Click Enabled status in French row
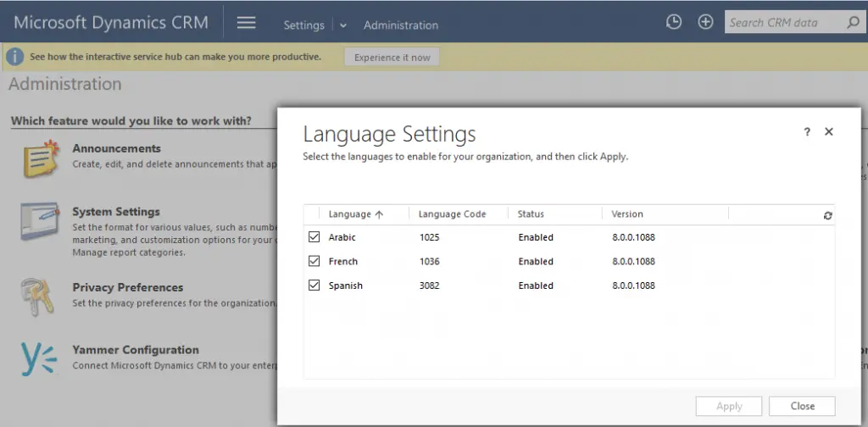 (536, 262)
